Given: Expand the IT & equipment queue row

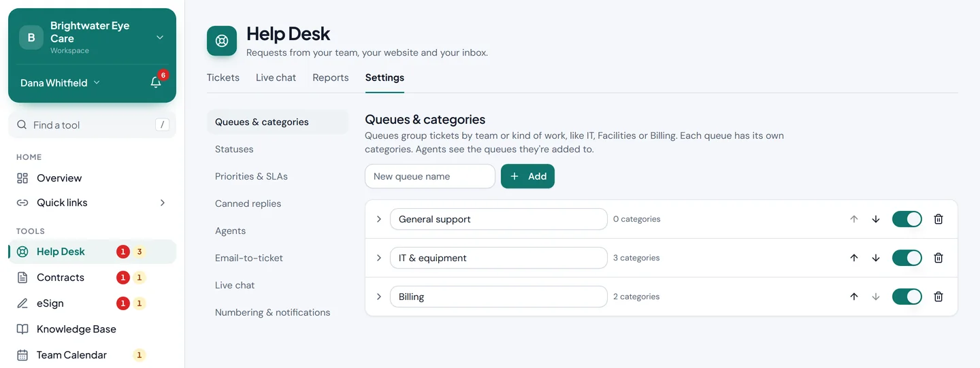Looking at the screenshot, I should pos(379,258).
